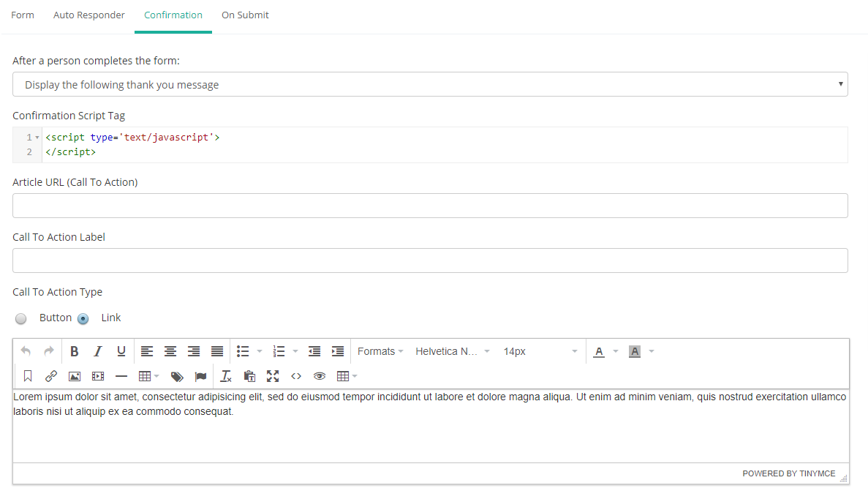Viewport: 868px width, 491px height.
Task: Apply the background highlight color button
Action: tap(635, 351)
